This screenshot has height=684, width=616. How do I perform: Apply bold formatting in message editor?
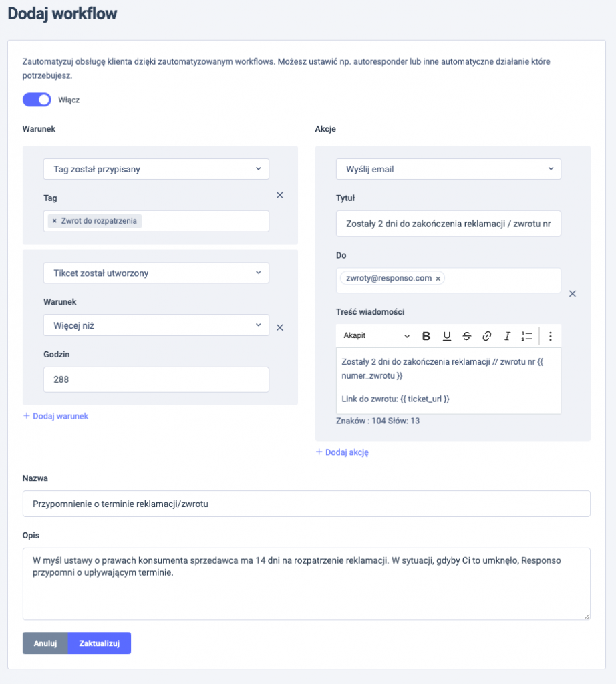[426, 336]
